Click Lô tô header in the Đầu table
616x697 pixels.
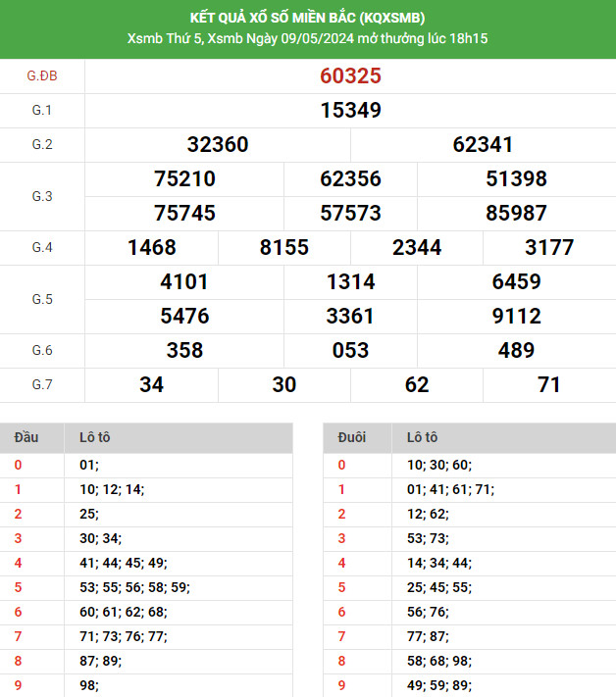[x=95, y=437]
